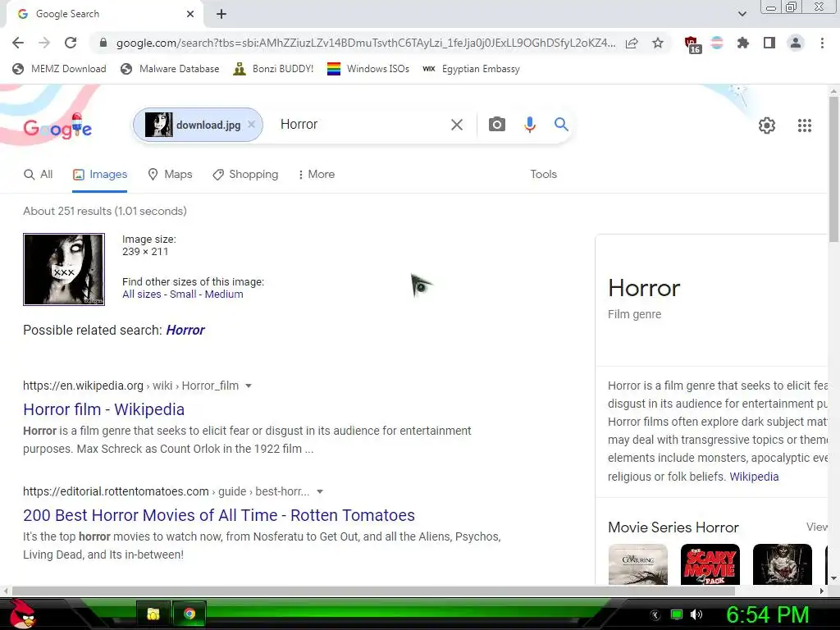Open the Wikipedia link in knowledge panel
Viewport: 840px width, 630px height.
tap(754, 477)
